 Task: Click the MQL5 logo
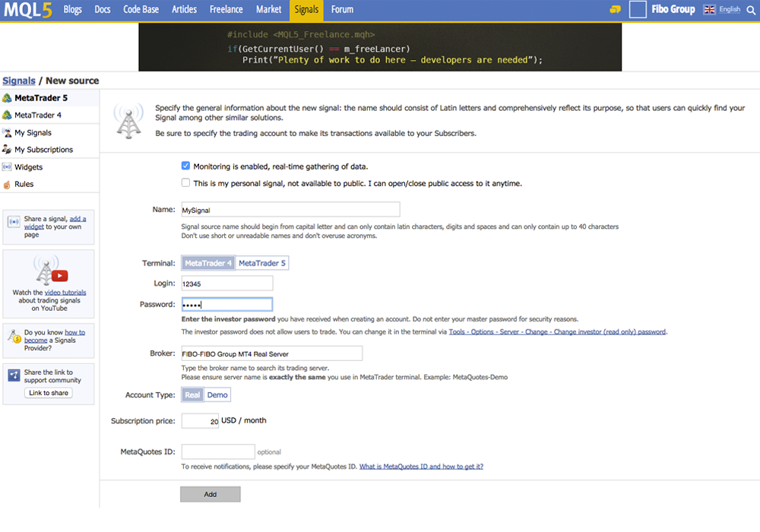click(x=27, y=10)
